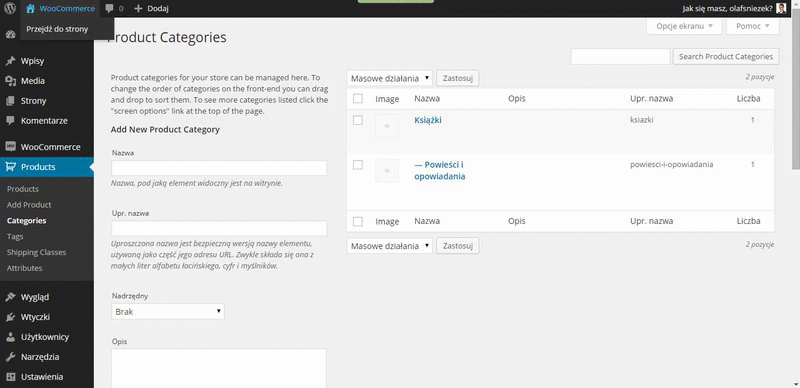The image size is (800, 388).
Task: Click the home icon beside WooCommerce
Action: click(31, 8)
